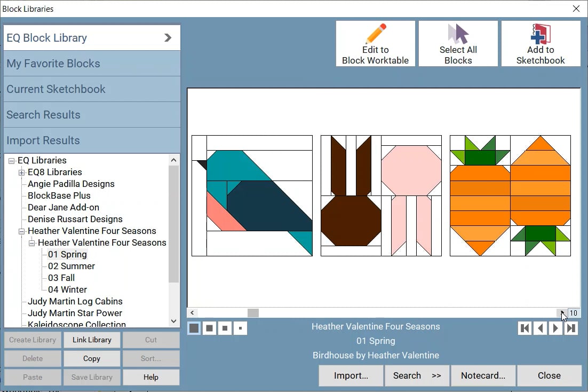Choose second-largest block thumbnail size
588x392 pixels.
click(209, 328)
